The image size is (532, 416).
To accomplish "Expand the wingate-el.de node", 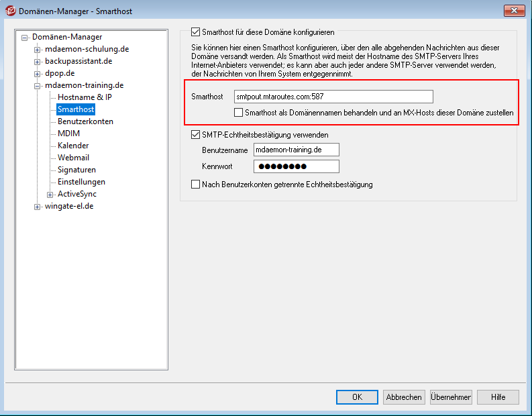I will click(x=38, y=207).
